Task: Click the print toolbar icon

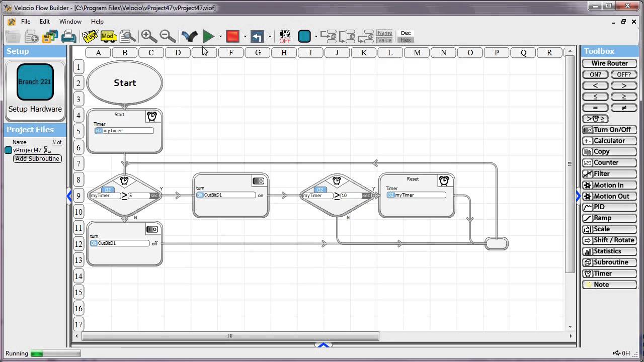Action: tap(68, 36)
